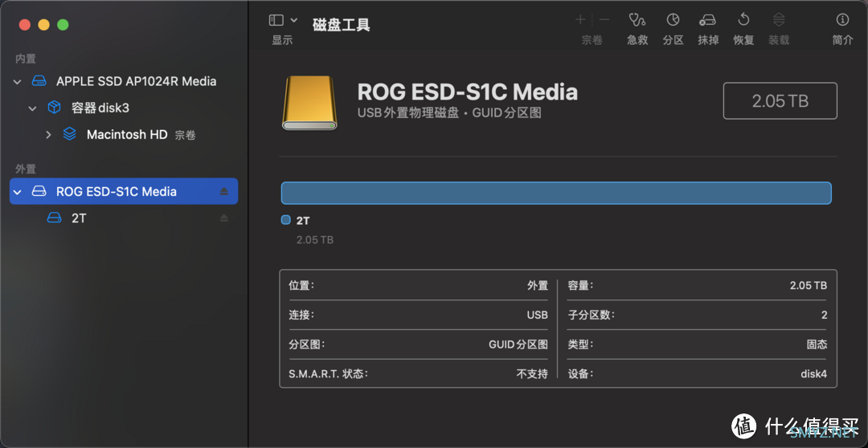Open the Info (简介) panel icon

coord(842,20)
